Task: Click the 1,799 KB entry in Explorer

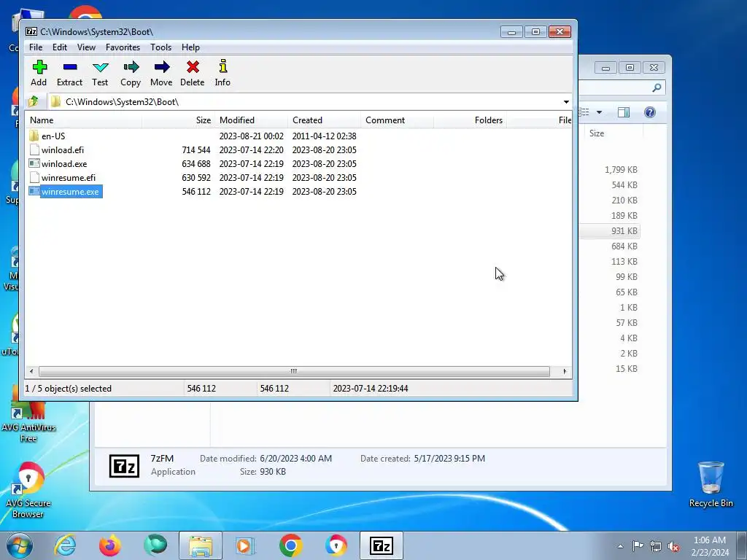Action: point(621,170)
